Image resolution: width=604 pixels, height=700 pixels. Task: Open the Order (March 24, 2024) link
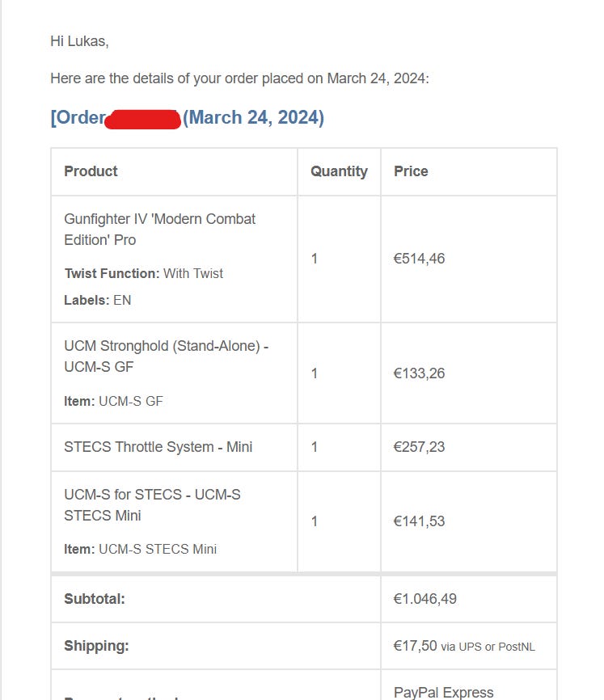click(253, 118)
